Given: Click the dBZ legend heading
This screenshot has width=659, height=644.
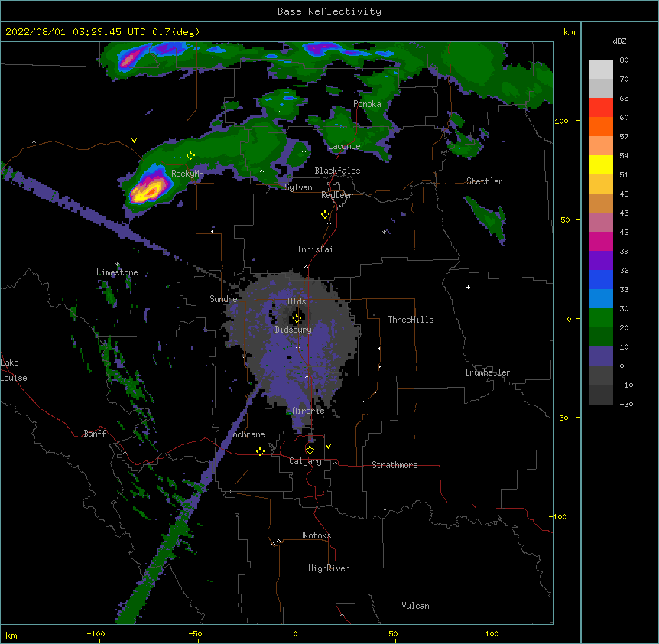Looking at the screenshot, I should point(619,41).
